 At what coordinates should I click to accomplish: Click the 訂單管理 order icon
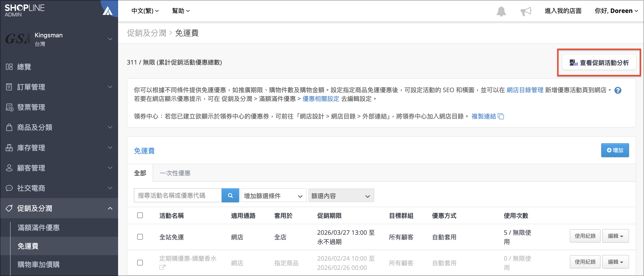point(9,87)
